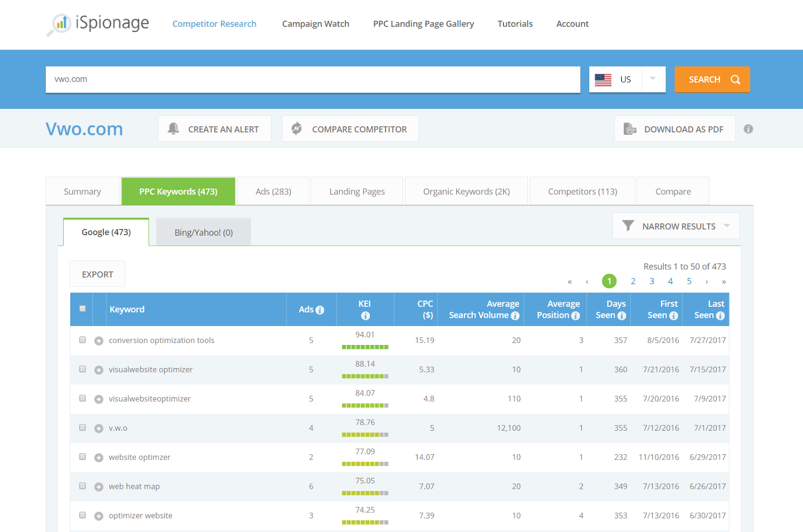Click the CREATE AN ALERT button

pos(215,129)
